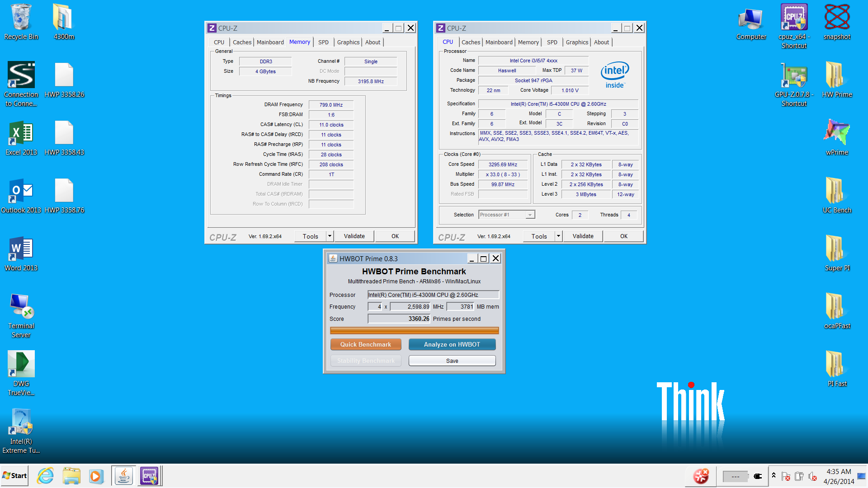Click the Processor name field in HWBOT Prime
Screen dimensions: 868x488
pyautogui.click(x=433, y=295)
